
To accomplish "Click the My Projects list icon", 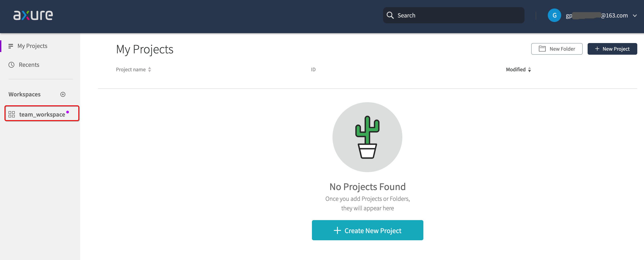I will [x=11, y=46].
